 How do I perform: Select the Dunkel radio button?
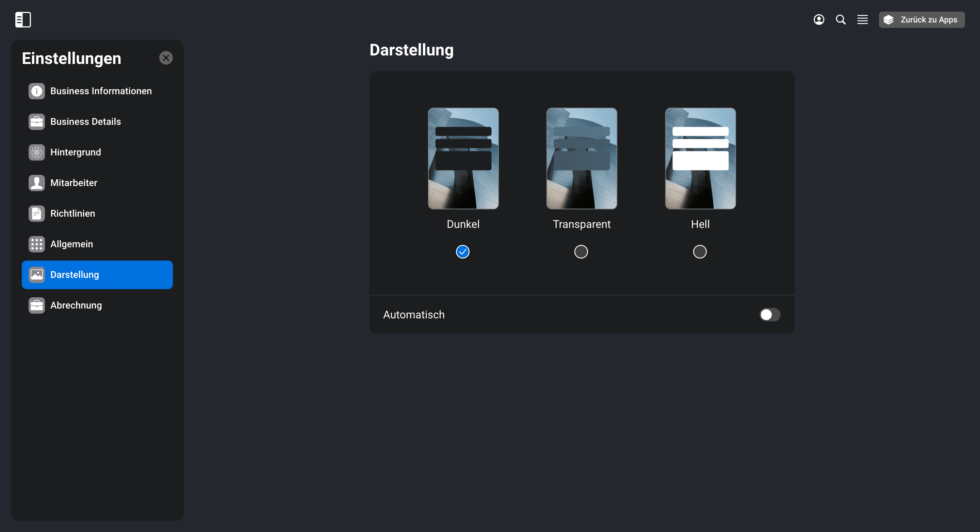click(x=463, y=252)
